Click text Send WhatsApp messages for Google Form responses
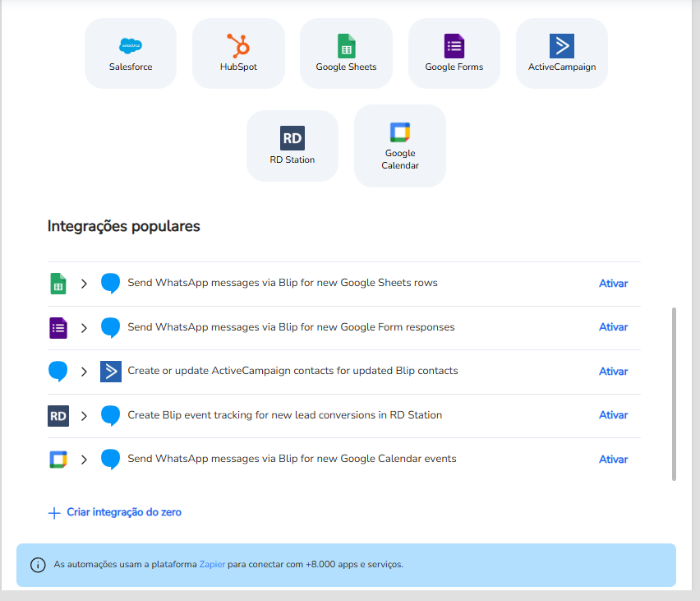 [x=291, y=327]
